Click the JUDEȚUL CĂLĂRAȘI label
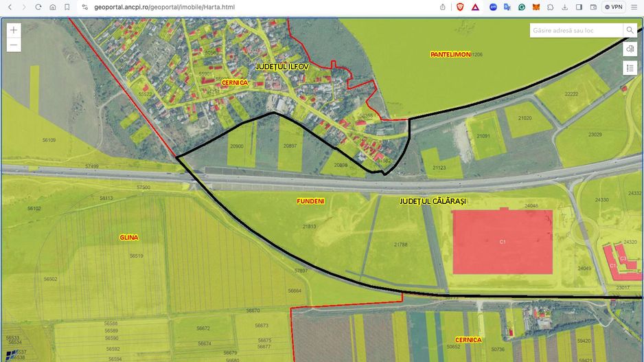Screen dimensions: 644x362 point(433,201)
